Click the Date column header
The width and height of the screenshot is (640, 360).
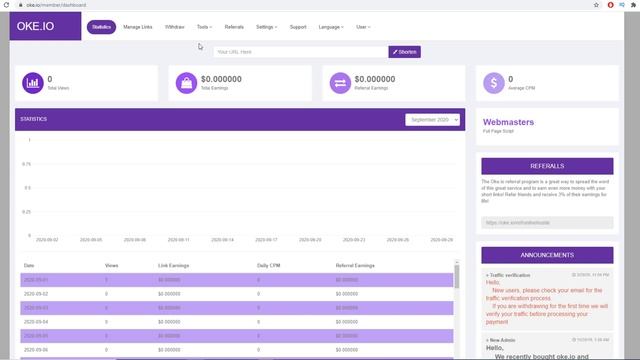[x=29, y=265]
